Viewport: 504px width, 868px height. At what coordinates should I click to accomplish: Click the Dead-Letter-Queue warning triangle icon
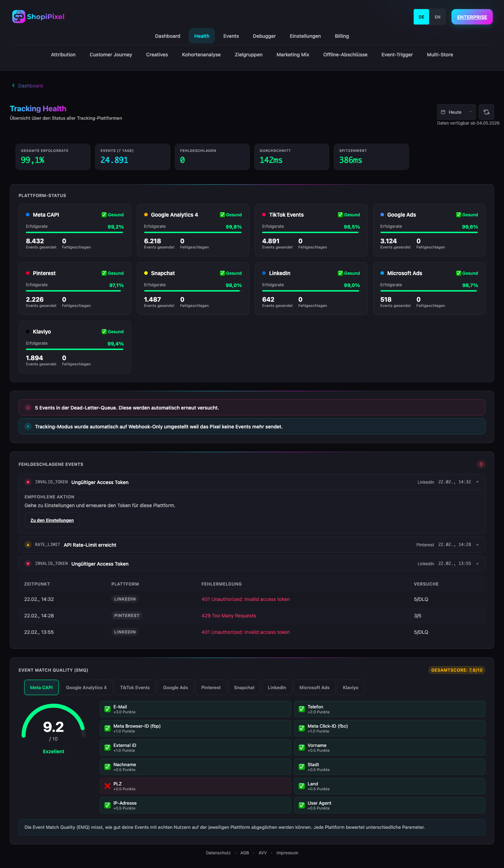28,407
